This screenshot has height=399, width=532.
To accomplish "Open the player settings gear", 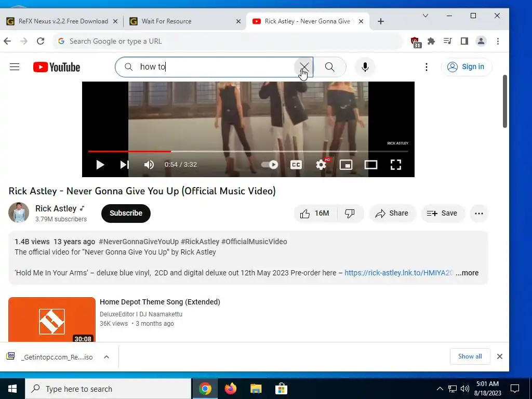I will [321, 165].
